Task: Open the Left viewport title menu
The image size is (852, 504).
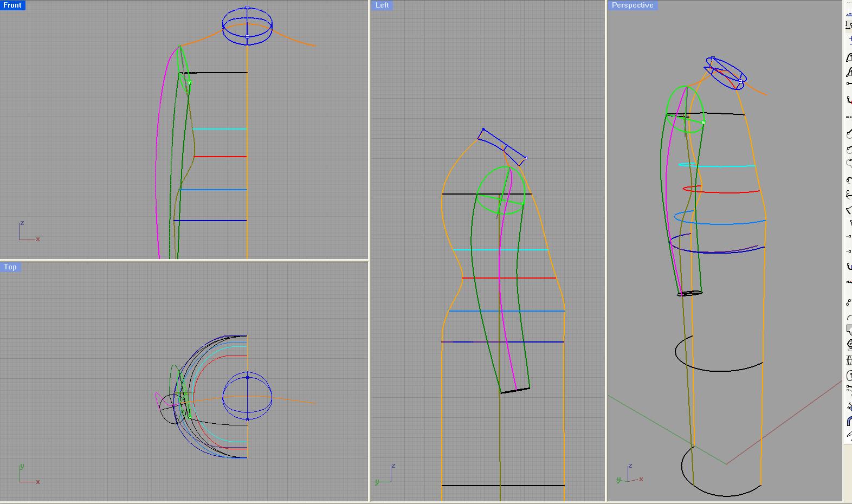Action: coord(382,5)
